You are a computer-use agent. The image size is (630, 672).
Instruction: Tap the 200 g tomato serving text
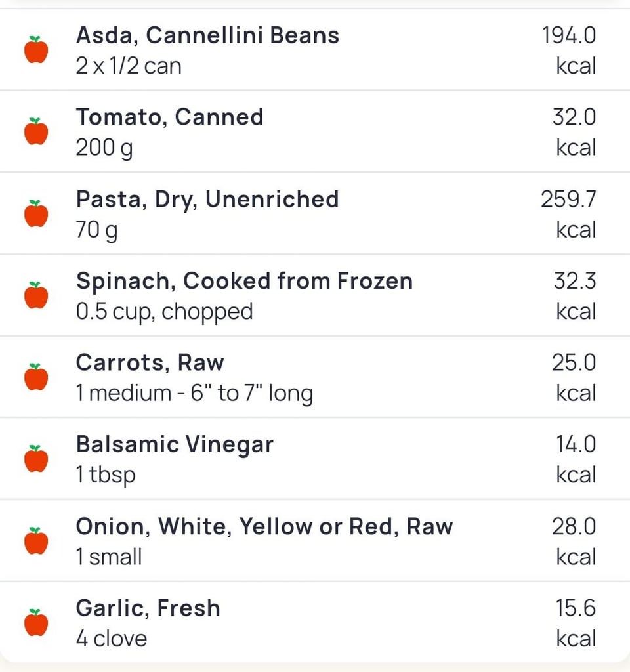pyautogui.click(x=104, y=148)
